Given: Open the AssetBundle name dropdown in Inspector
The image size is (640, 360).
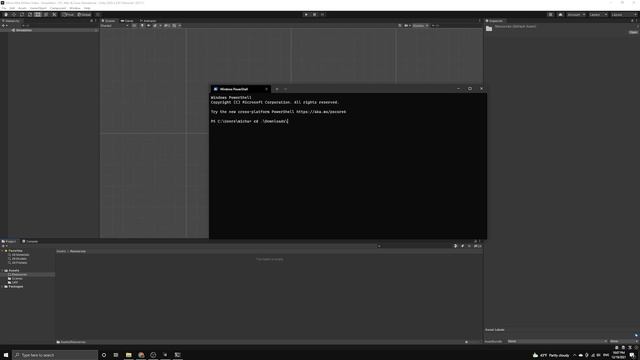Looking at the screenshot, I should click(557, 341).
